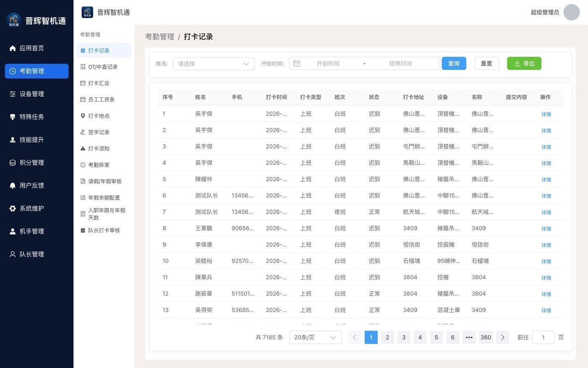Select 设备管理 in main sidebar
Viewport: 588px width, 368px height.
coord(37,94)
